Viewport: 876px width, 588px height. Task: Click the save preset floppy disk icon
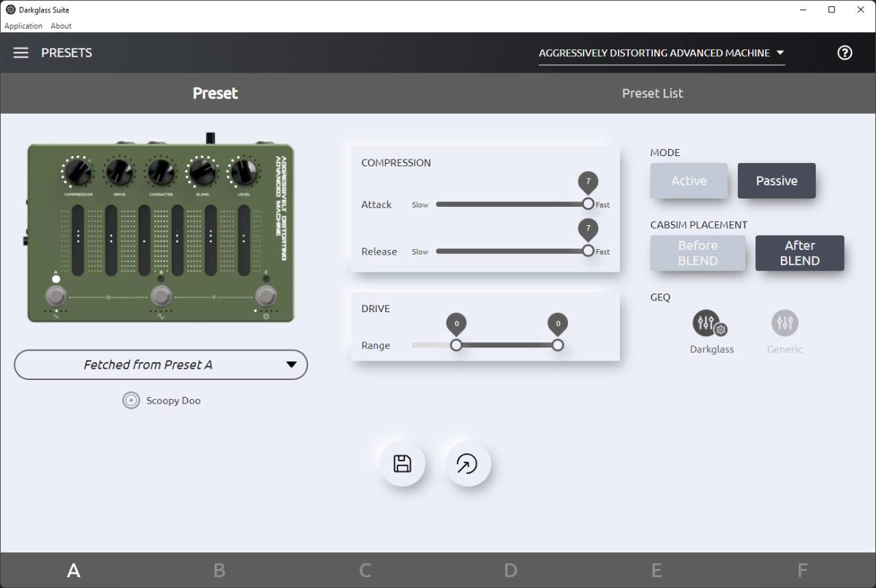tap(402, 463)
